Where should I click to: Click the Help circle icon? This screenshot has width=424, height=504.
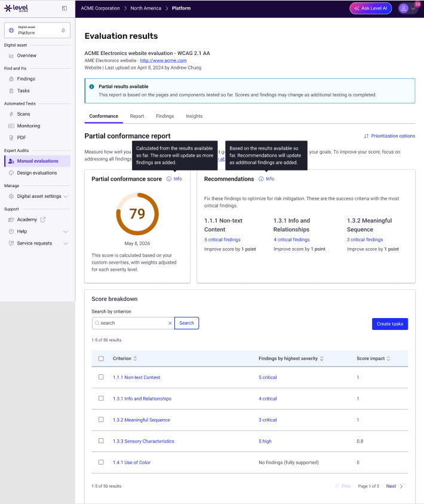[x=11, y=231]
